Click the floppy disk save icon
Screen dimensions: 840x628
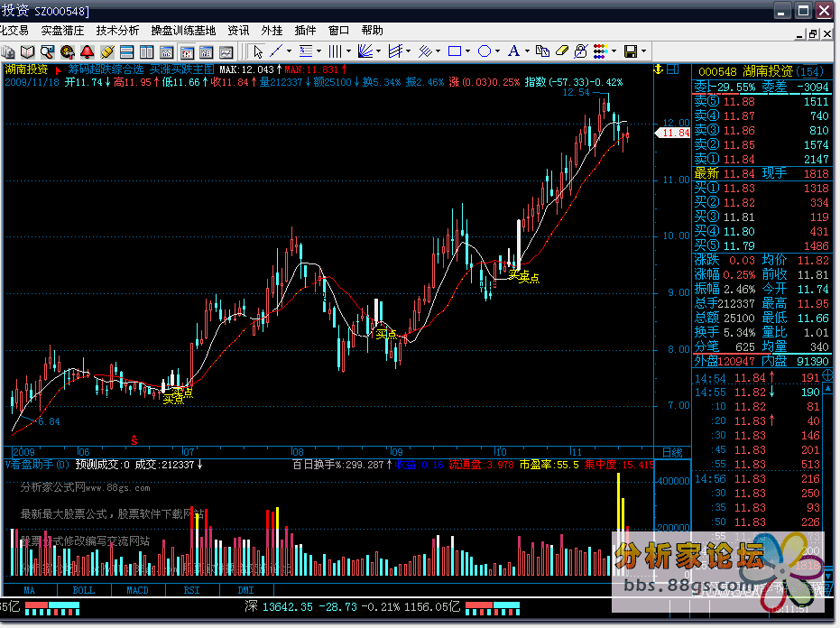(x=631, y=51)
